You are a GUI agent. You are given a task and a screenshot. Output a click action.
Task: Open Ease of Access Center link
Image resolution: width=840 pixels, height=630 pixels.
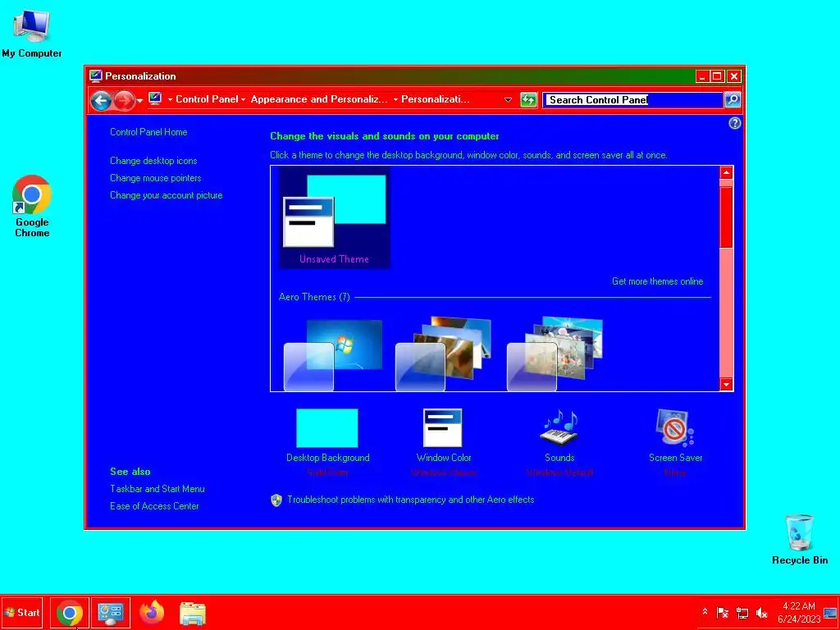pos(154,505)
